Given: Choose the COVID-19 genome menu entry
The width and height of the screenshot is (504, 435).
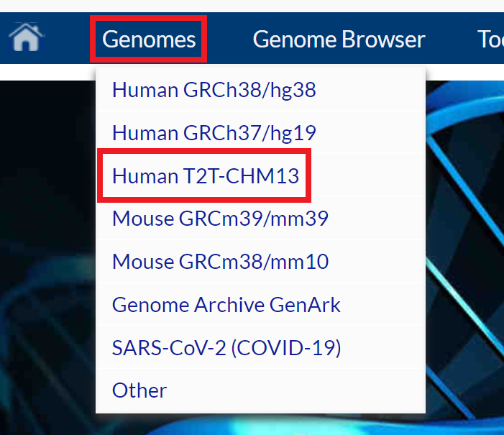Looking at the screenshot, I should pyautogui.click(x=226, y=348).
